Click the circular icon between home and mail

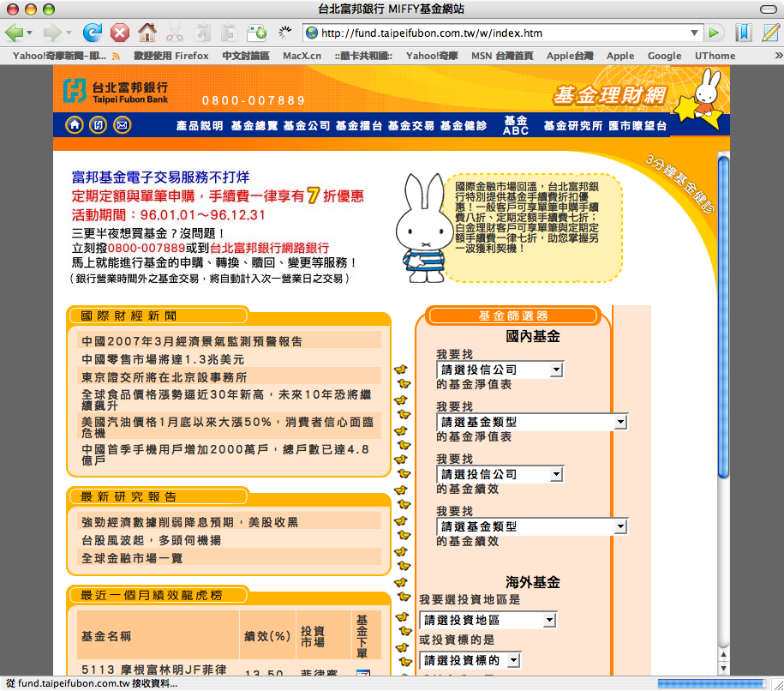98,124
